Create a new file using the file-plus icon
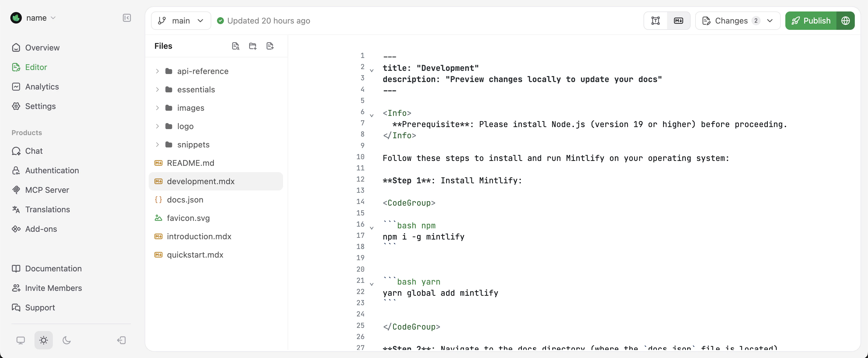Screen dimensions: 868x358 tap(270, 46)
